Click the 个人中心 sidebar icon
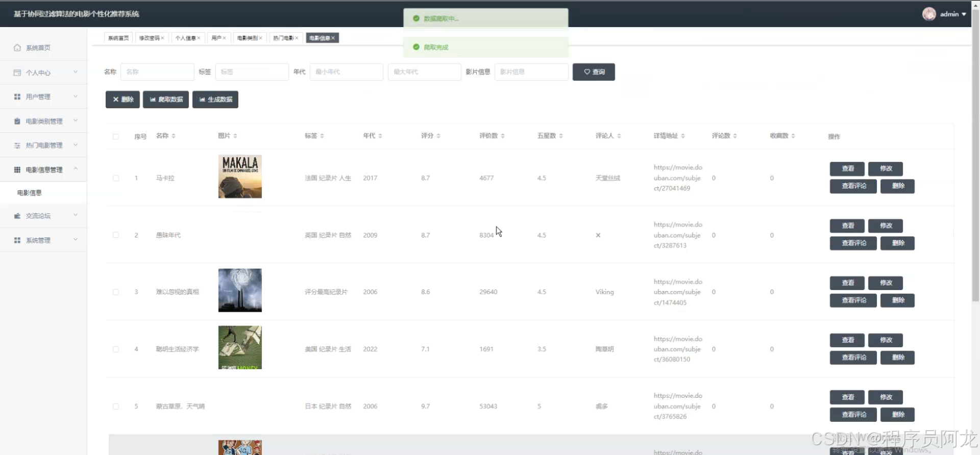The image size is (980, 455). (x=17, y=73)
